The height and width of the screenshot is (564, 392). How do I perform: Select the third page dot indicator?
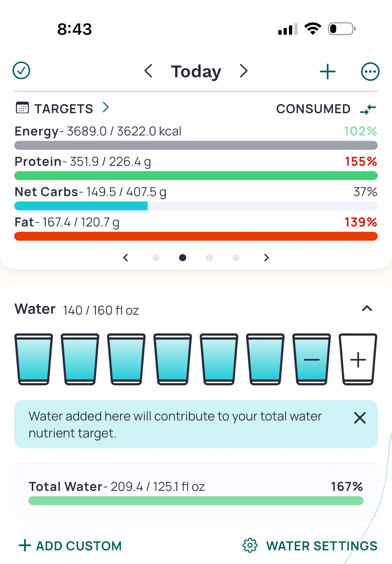(209, 258)
